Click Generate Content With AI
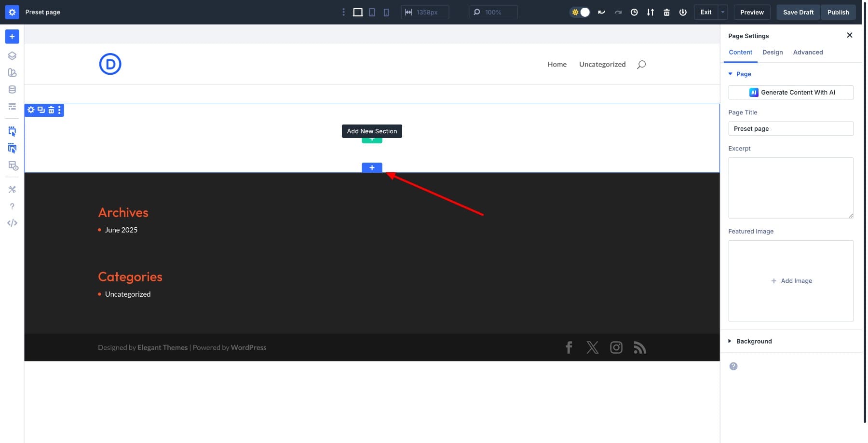This screenshot has width=868, height=443. point(790,92)
